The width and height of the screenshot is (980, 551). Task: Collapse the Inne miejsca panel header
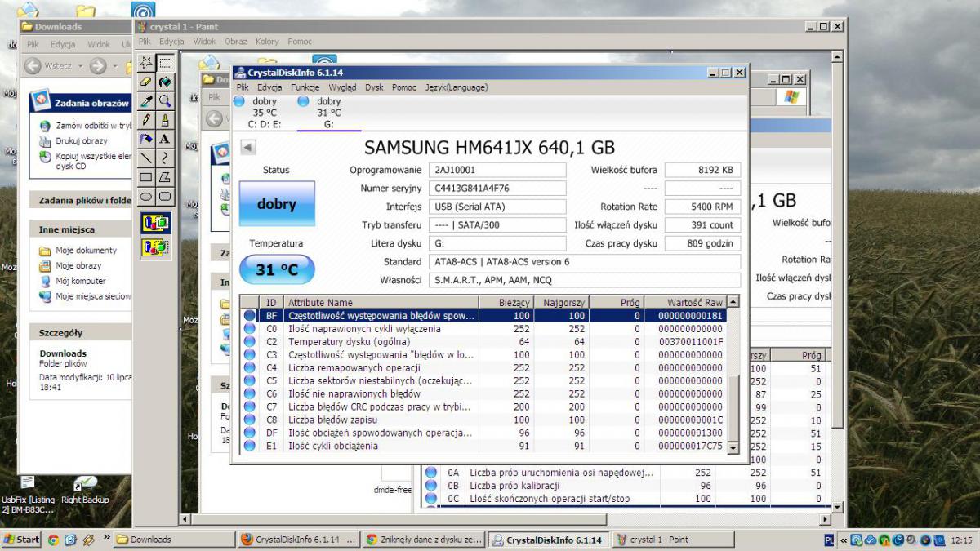coord(80,229)
